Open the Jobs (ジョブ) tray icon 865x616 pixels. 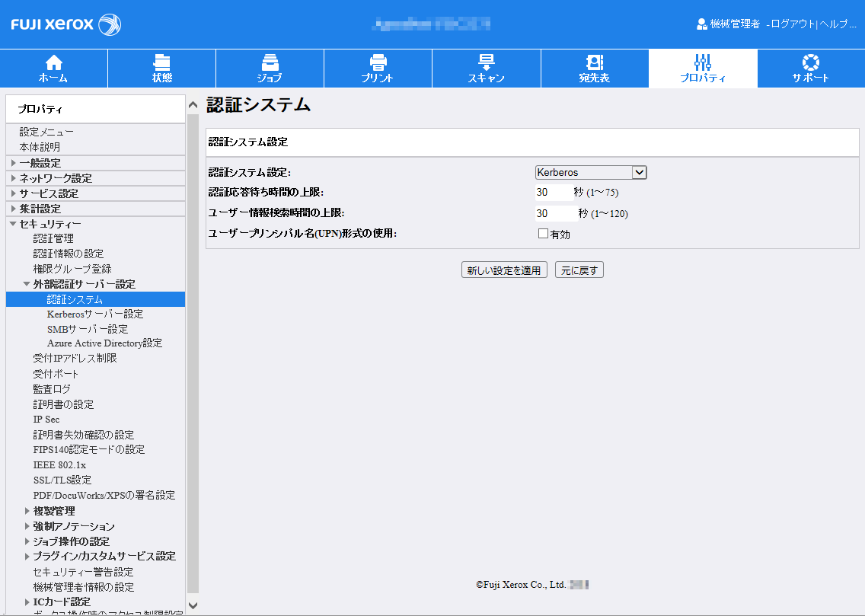[270, 62]
